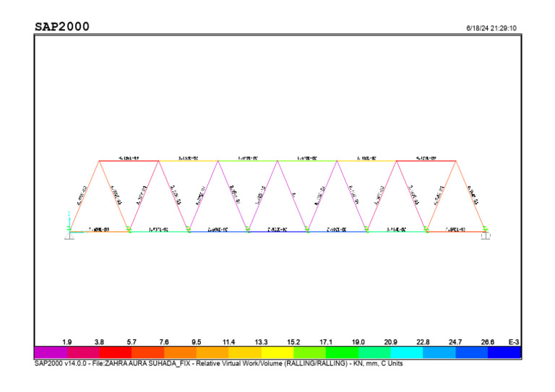Click the 6/18/24 21:29:10 timestamp
The width and height of the screenshot is (555, 392).
pyautogui.click(x=491, y=28)
